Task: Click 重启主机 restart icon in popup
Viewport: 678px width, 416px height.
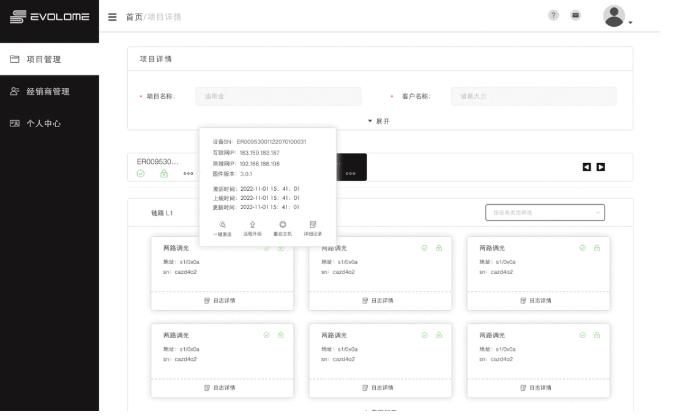Action: click(x=283, y=227)
